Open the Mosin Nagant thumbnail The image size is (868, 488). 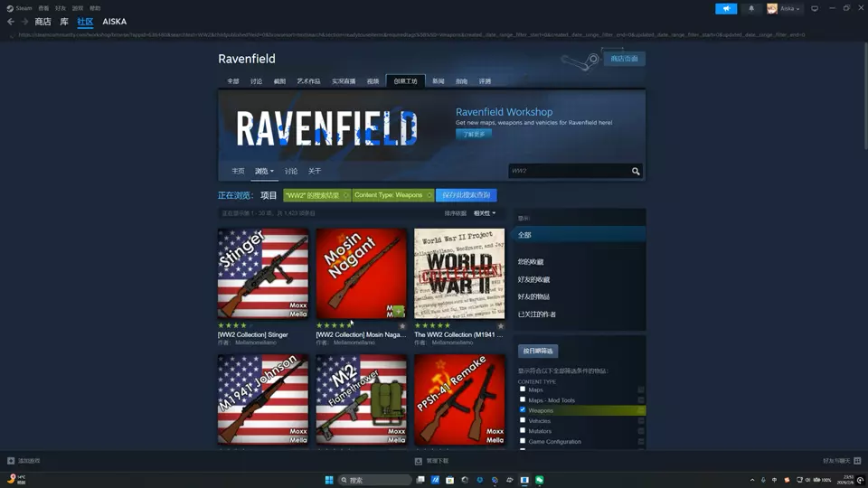pyautogui.click(x=361, y=273)
